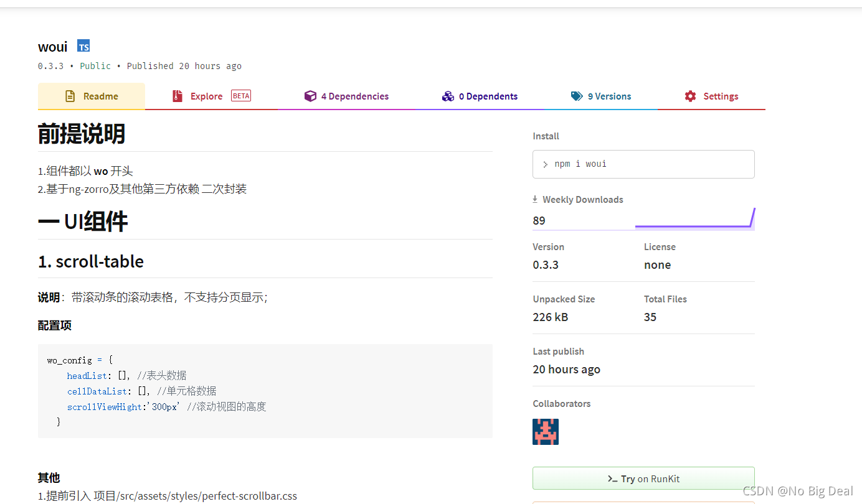Click the 组件都以 wo 开头 line

click(85, 171)
